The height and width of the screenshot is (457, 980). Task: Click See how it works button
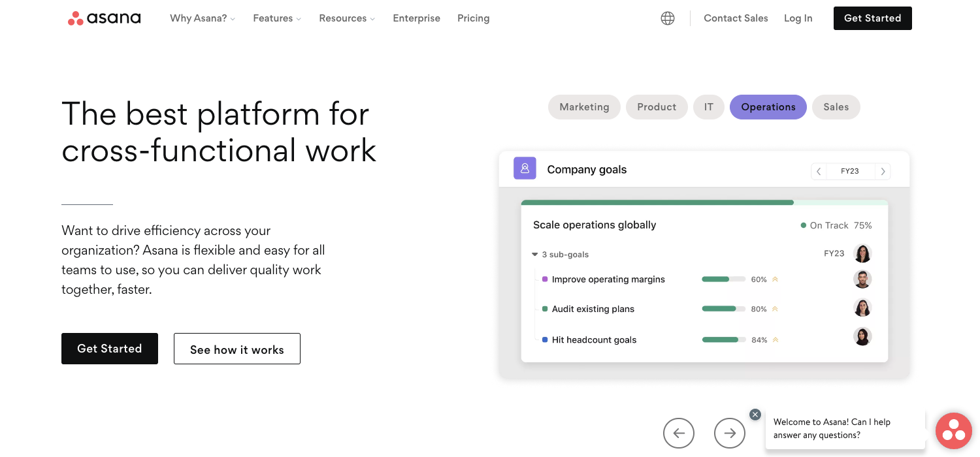237,349
